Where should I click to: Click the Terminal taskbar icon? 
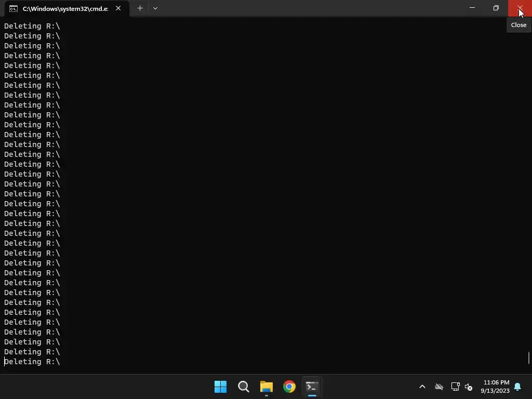tap(312, 387)
